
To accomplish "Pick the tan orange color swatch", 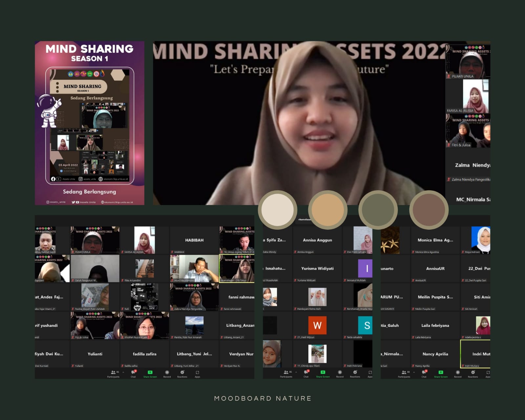I will 327,210.
